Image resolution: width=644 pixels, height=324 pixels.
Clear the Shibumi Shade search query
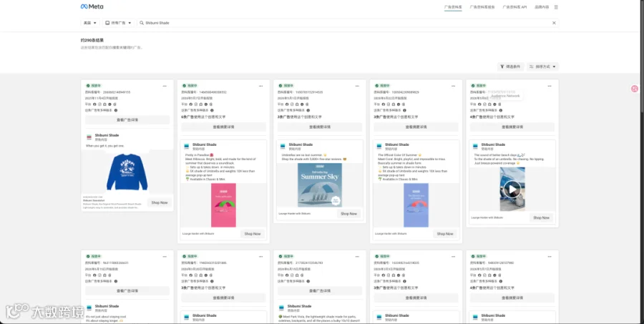click(554, 23)
